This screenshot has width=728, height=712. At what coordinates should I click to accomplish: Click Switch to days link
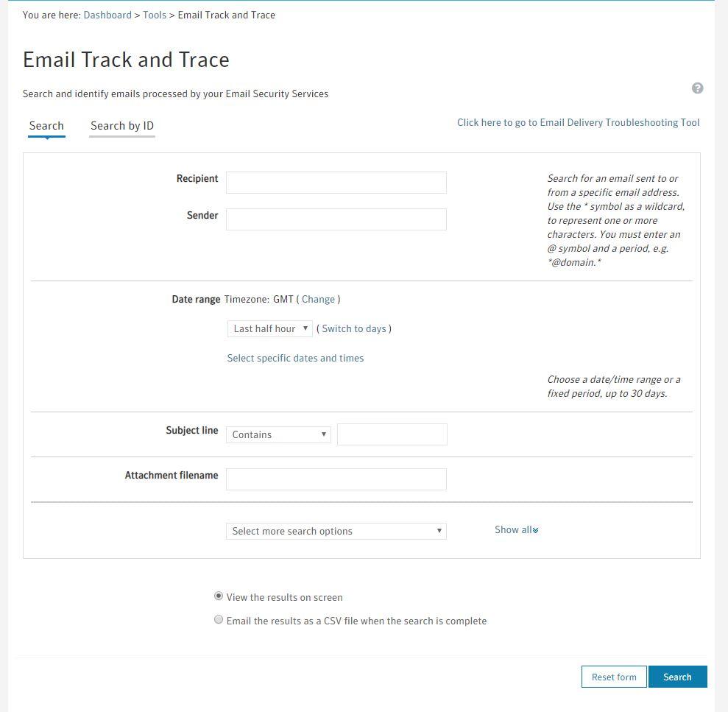tap(354, 329)
